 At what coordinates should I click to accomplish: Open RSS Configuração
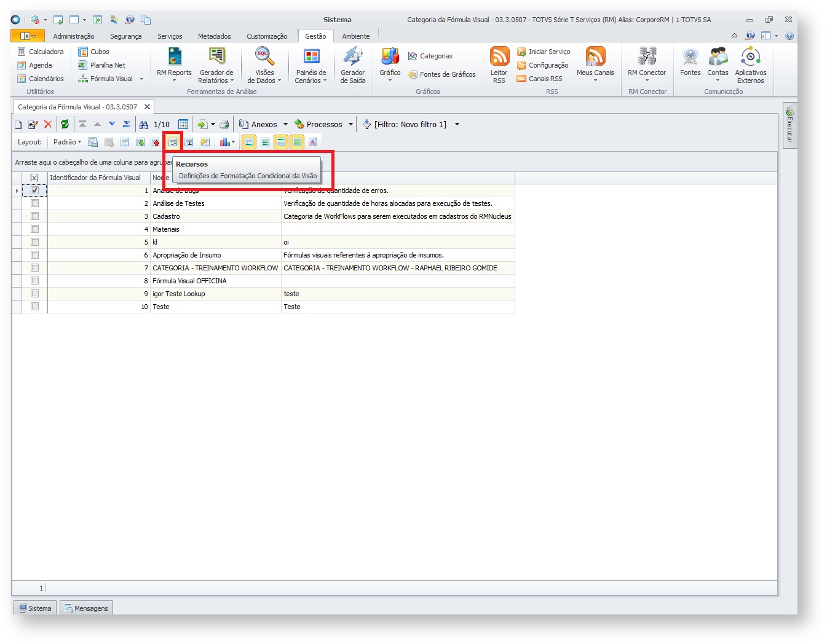pos(542,65)
